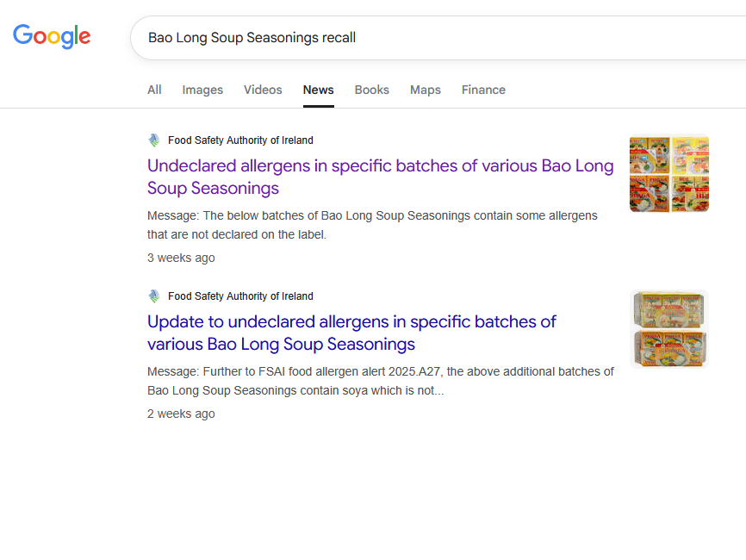This screenshot has height=560, width=746.
Task: Click the snippet starting "Message: Further to FSAI"
Action: [x=381, y=381]
